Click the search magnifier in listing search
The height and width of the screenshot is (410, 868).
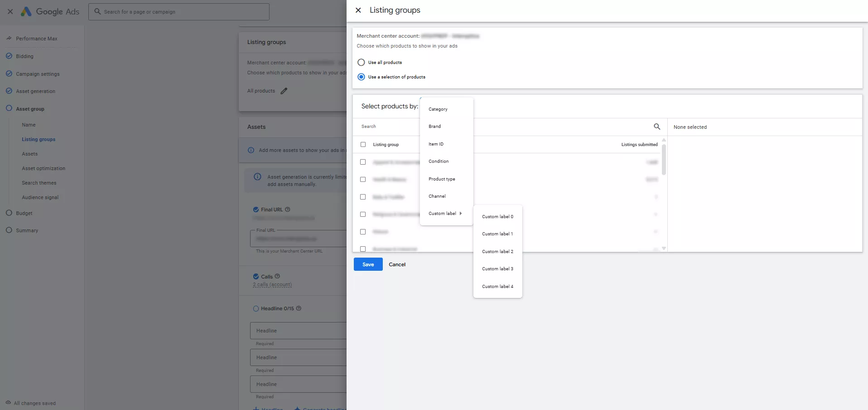656,127
